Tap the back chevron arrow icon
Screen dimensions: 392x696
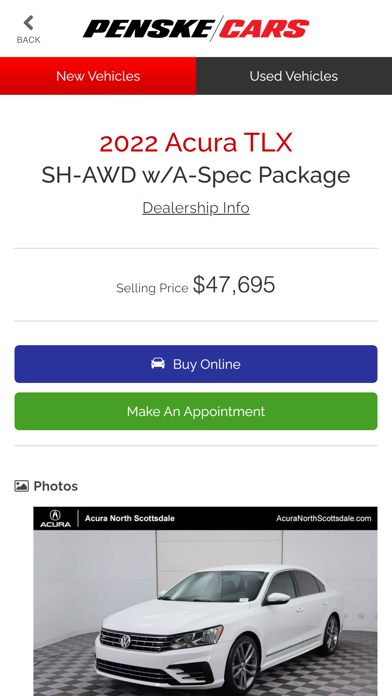(x=29, y=23)
